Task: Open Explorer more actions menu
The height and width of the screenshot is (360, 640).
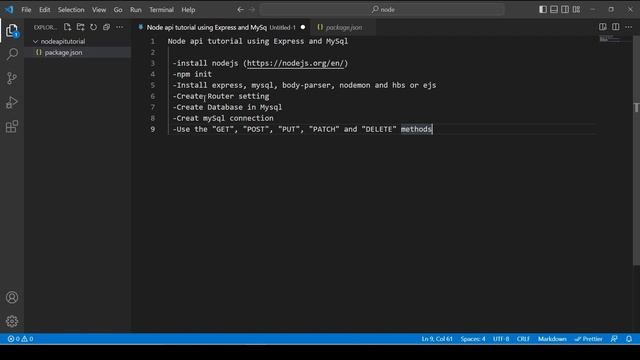Action: click(120, 27)
